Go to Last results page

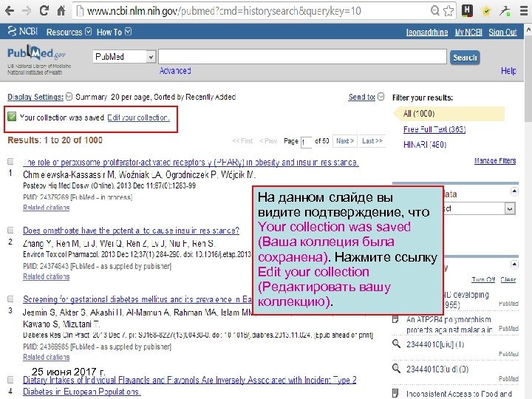point(372,141)
